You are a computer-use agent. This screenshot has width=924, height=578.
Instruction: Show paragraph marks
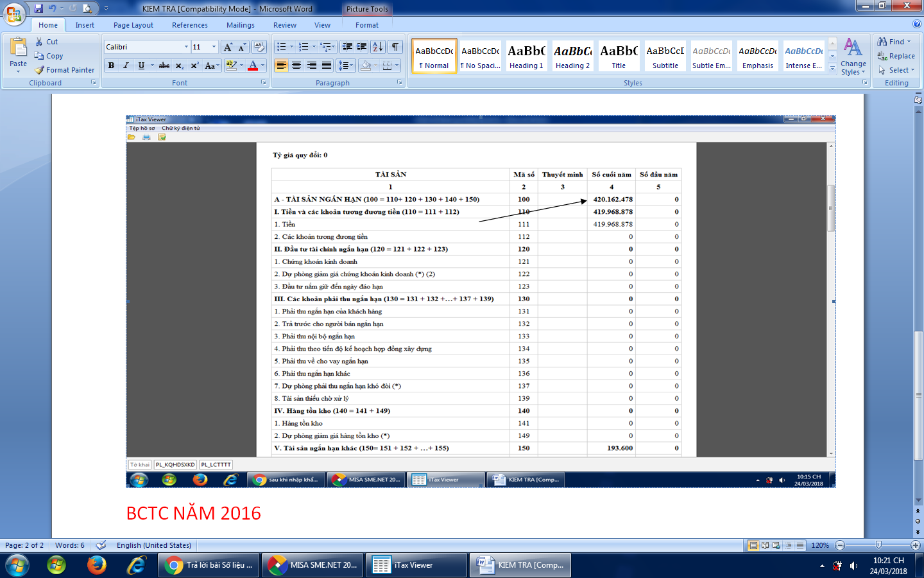pyautogui.click(x=395, y=47)
